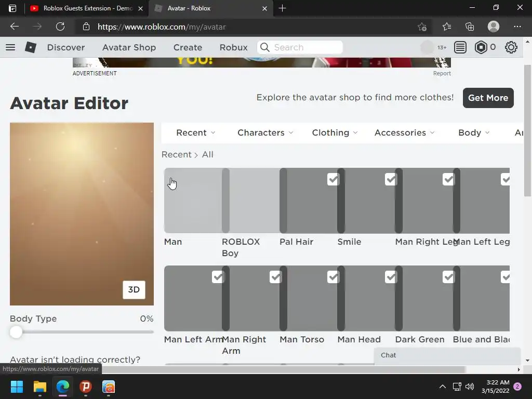This screenshot has height=399, width=532.
Task: Toggle the Pal Hair item checkbox
Action: tap(333, 179)
